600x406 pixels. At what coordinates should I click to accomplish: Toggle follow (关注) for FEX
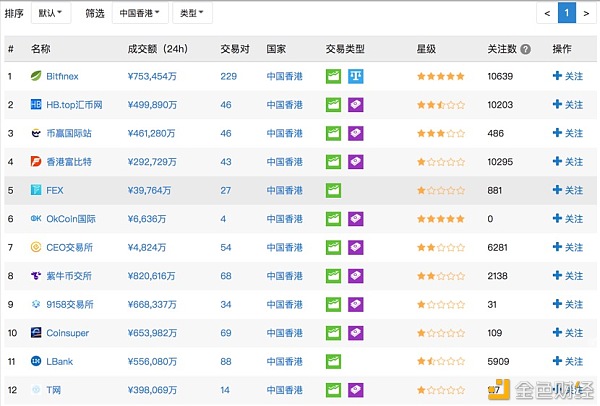(567, 190)
